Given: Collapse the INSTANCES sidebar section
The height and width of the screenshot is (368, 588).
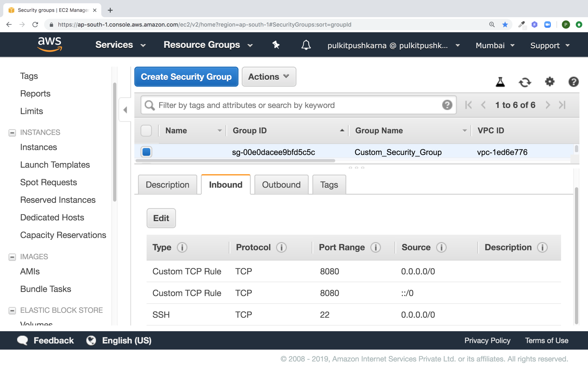Looking at the screenshot, I should point(12,132).
